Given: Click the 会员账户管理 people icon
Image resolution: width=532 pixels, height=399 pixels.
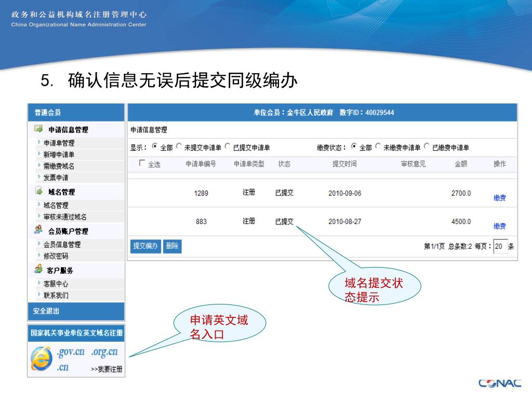Looking at the screenshot, I should pos(38,230).
